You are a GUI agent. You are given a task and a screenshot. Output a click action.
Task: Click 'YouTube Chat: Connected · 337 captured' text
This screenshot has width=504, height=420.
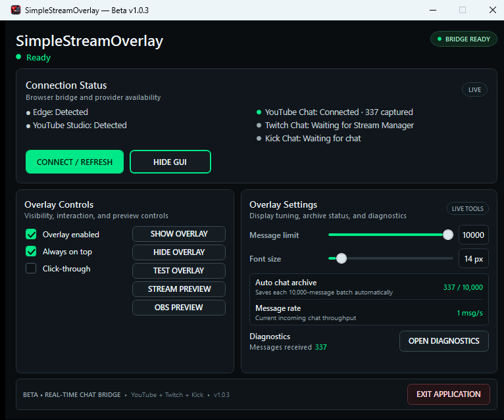point(339,112)
